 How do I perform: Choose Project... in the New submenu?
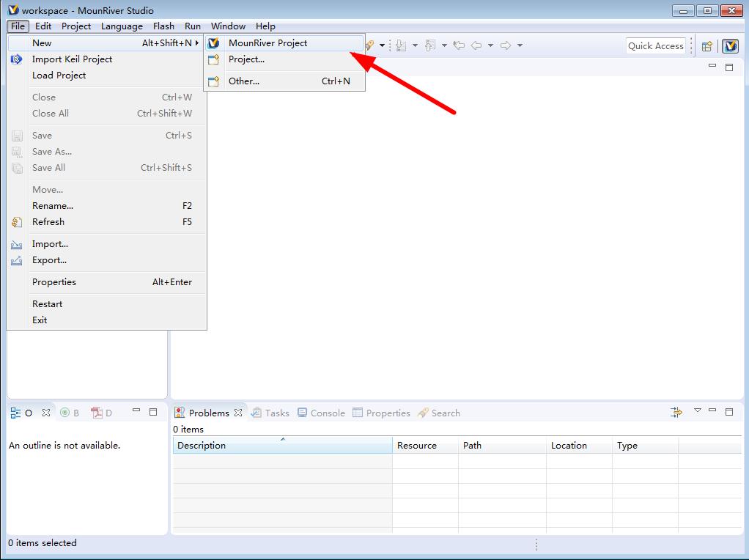284,59
